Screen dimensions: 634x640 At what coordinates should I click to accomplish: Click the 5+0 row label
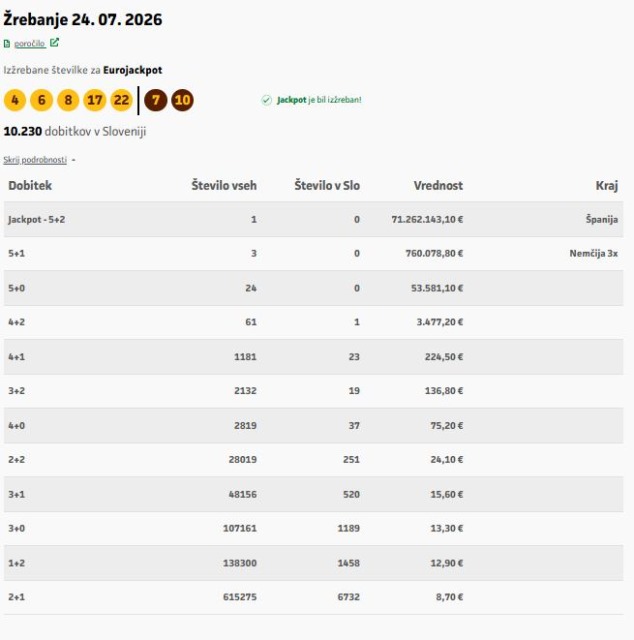17,288
